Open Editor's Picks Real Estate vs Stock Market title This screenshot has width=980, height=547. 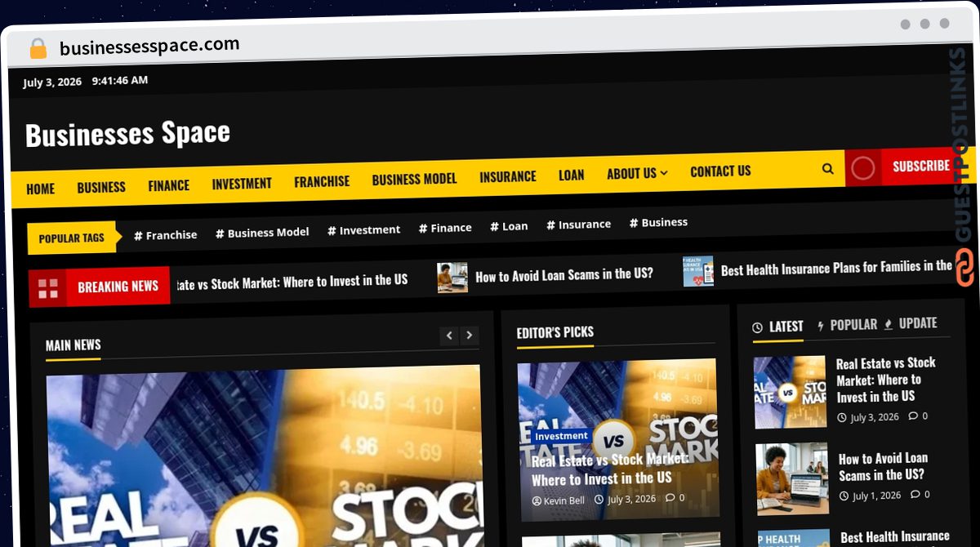point(609,469)
